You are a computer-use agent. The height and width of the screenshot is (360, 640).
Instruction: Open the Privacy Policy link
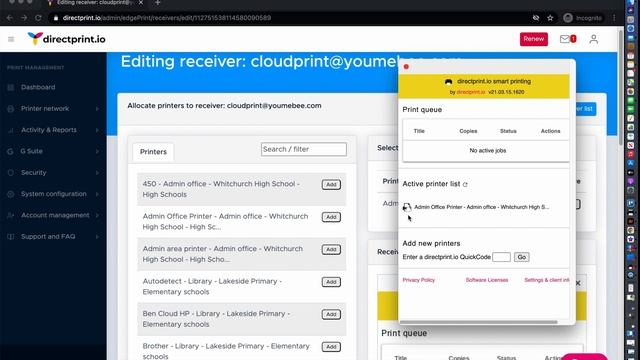coord(418,280)
